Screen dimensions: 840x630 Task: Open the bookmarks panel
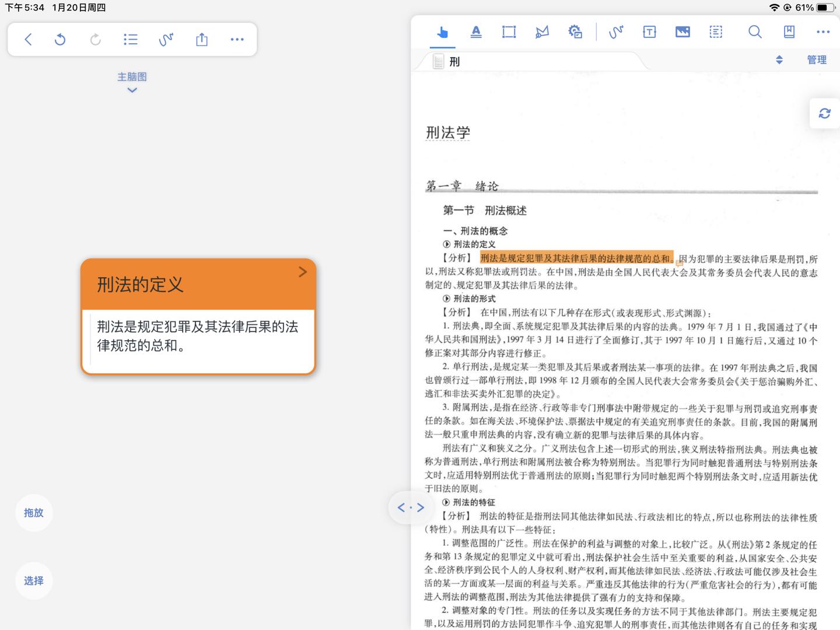(789, 32)
